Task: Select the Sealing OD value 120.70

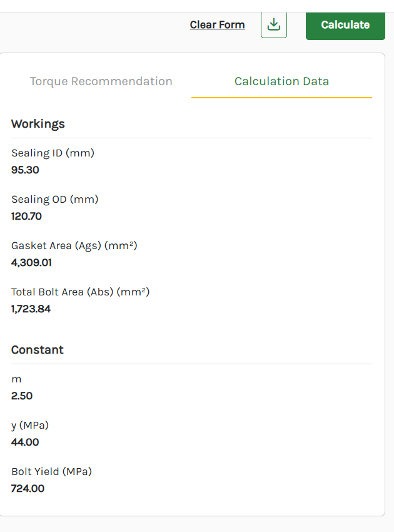Action: (27, 217)
